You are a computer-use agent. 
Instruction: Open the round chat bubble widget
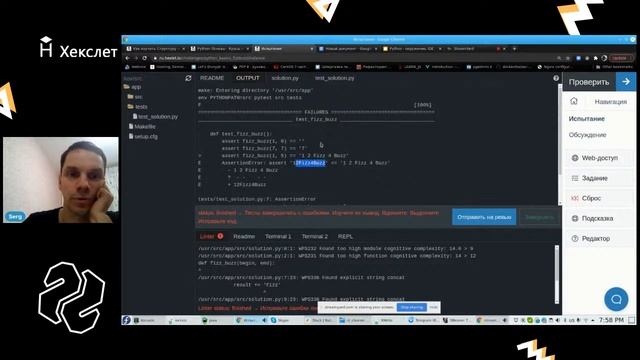tap(616, 299)
